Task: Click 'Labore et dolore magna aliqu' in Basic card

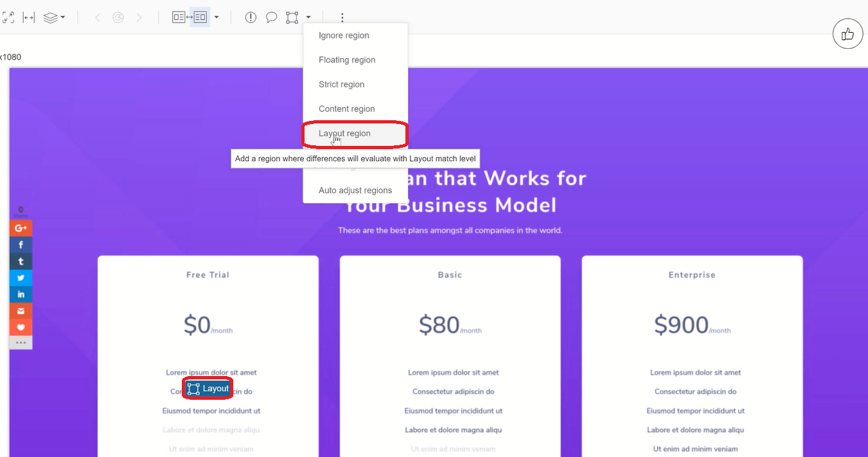Action: pyautogui.click(x=454, y=430)
